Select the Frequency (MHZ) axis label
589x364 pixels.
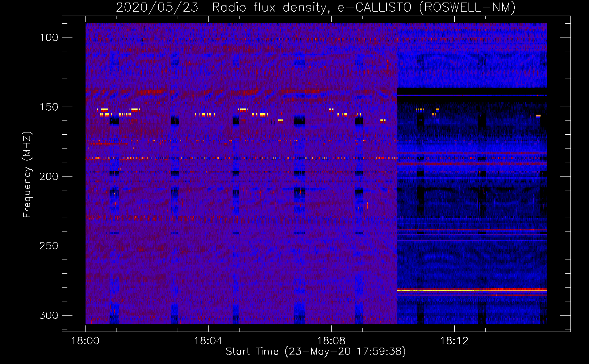[x=27, y=174]
